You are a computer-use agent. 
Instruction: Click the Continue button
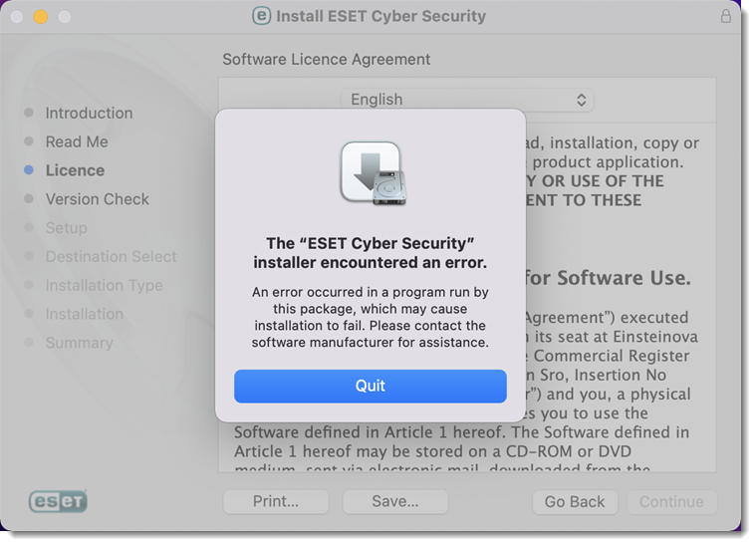pyautogui.click(x=671, y=502)
